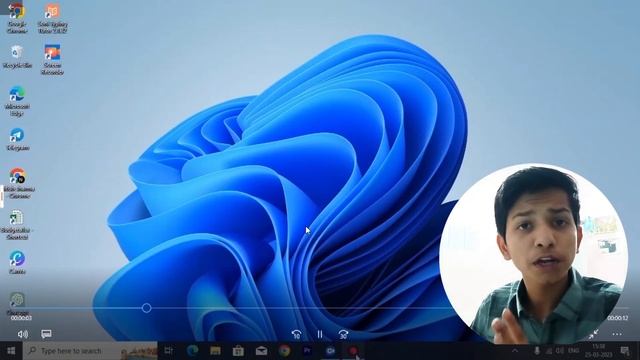Open Premiere Pro from the taskbar
The width and height of the screenshot is (640, 360).
point(307,351)
